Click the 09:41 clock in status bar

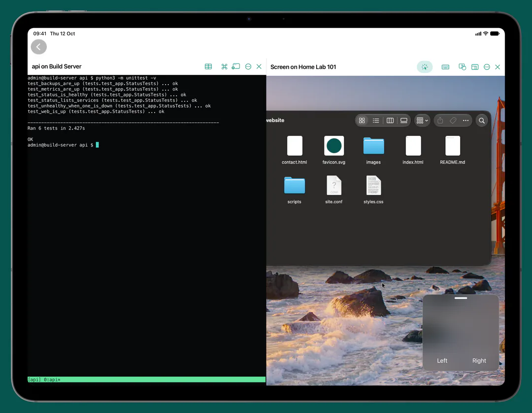(40, 33)
